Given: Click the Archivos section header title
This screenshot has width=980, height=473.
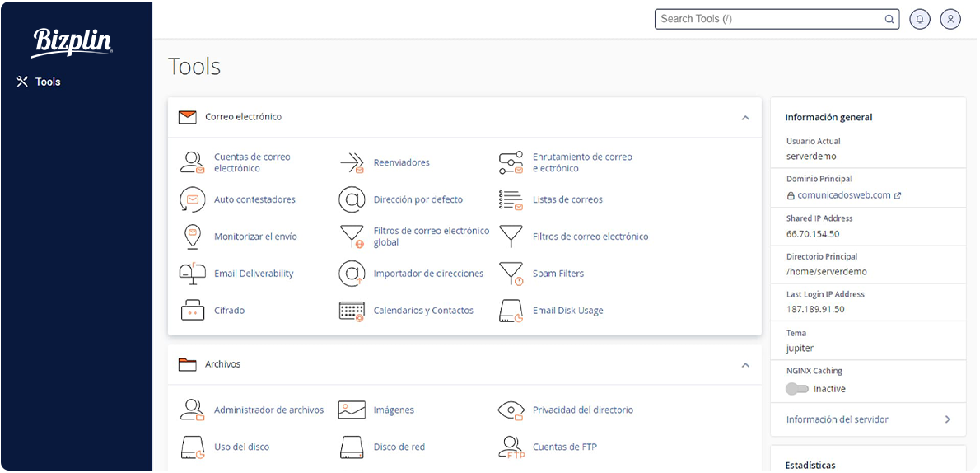Looking at the screenshot, I should pos(222,364).
